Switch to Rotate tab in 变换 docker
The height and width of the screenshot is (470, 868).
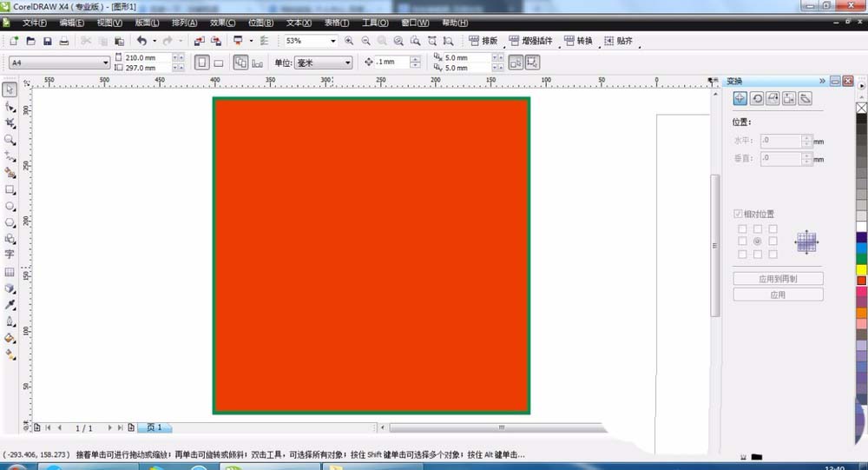pyautogui.click(x=757, y=99)
